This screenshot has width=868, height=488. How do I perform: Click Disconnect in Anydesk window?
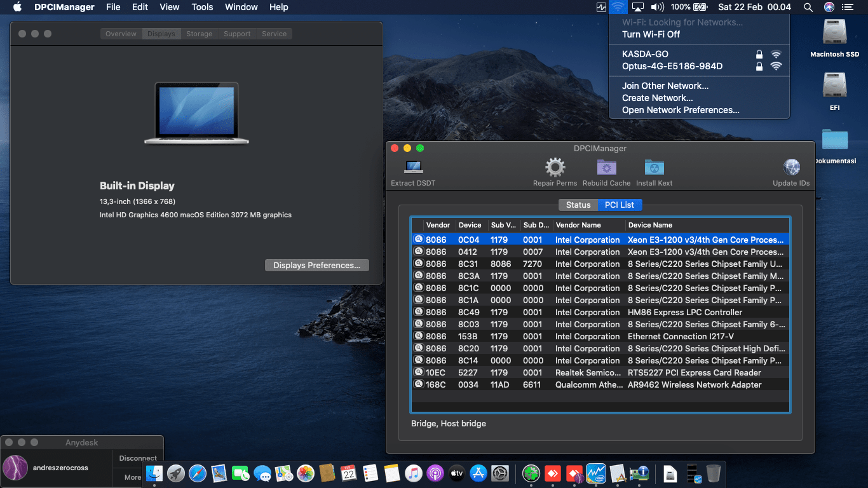138,458
